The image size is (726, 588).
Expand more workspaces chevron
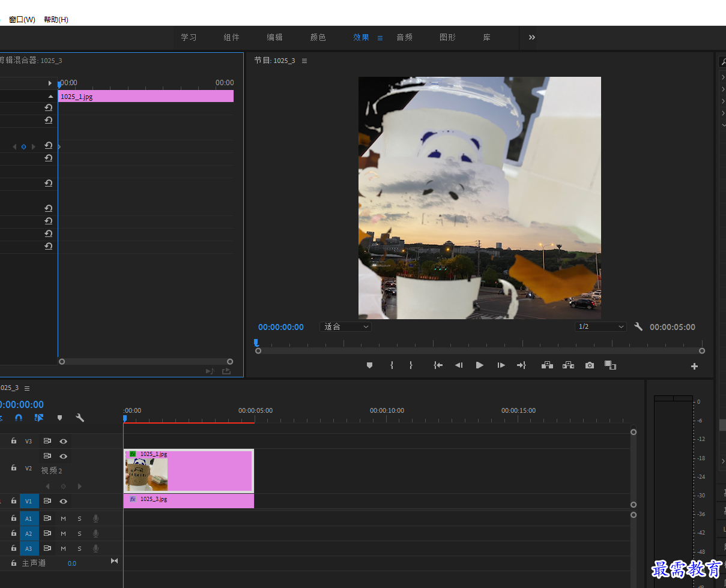531,37
